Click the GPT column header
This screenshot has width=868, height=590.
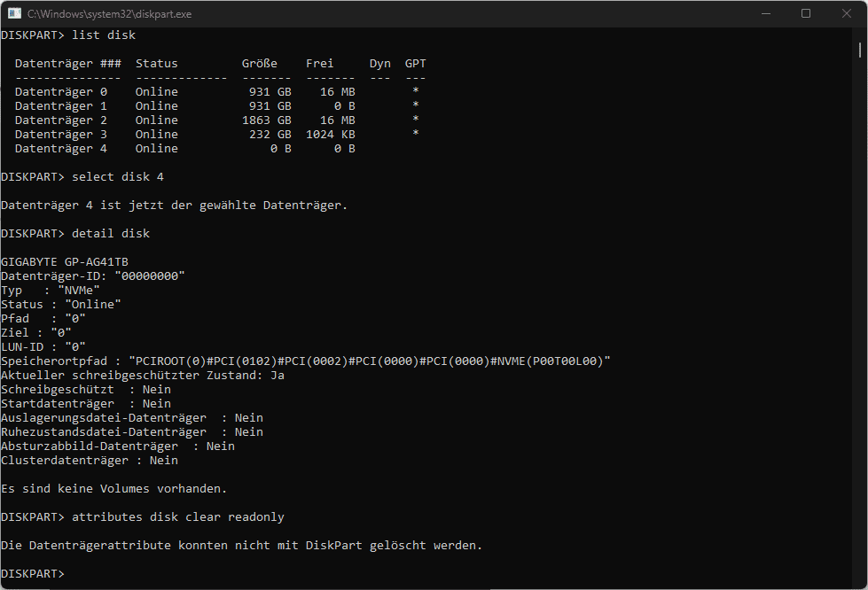click(x=415, y=64)
